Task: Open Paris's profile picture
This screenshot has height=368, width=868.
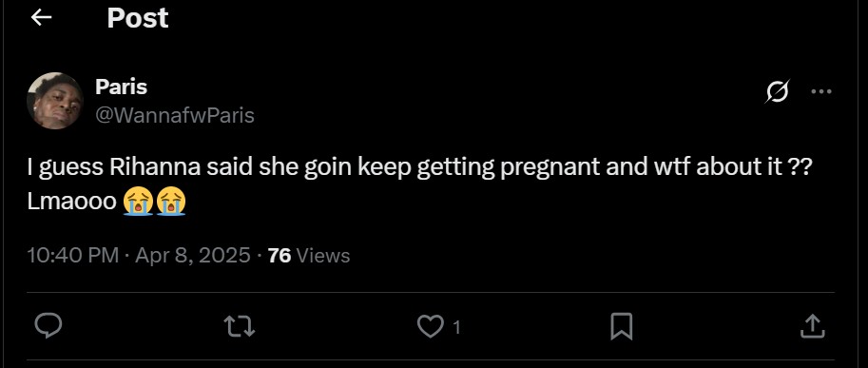Action: pyautogui.click(x=55, y=101)
